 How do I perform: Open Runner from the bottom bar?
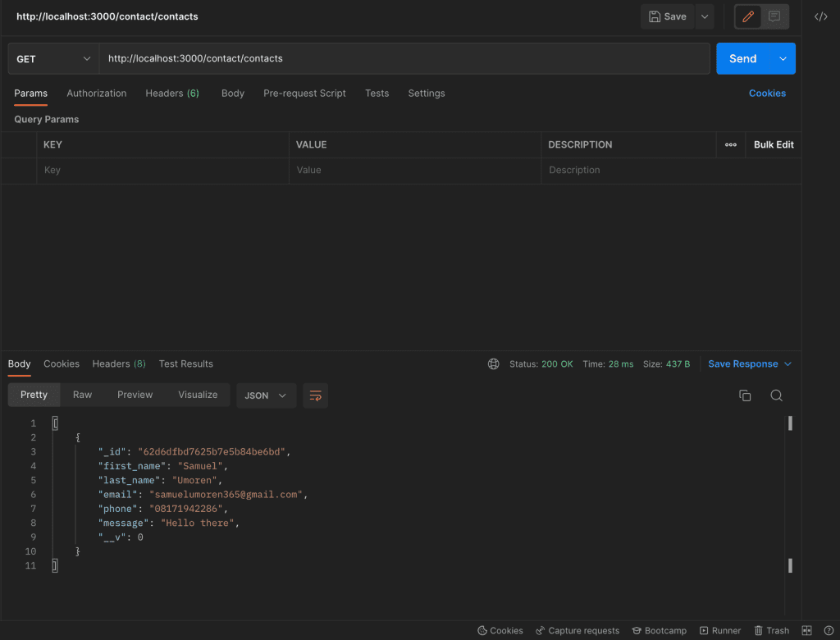pos(719,631)
